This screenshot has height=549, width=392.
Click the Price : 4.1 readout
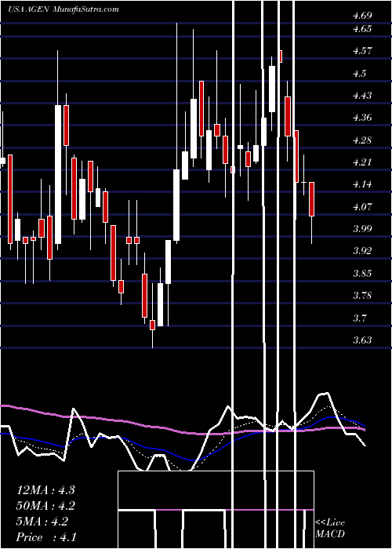(x=45, y=537)
